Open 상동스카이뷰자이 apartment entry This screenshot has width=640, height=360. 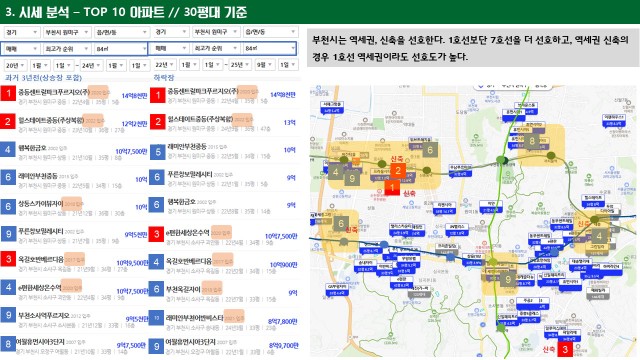[40, 203]
